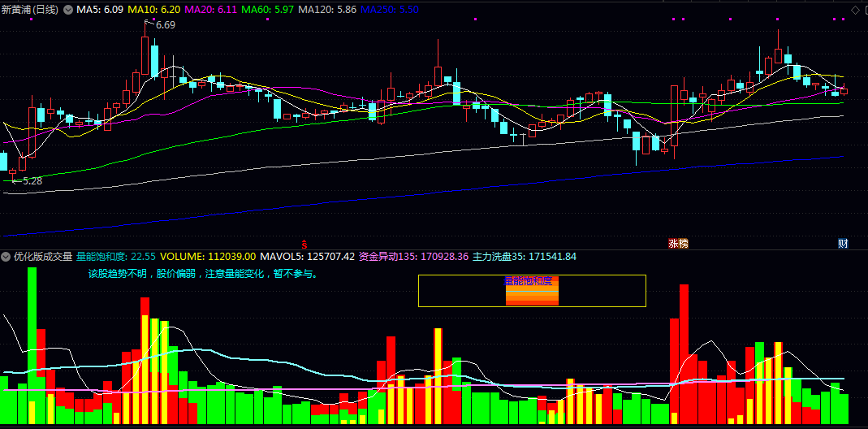This screenshot has height=429, width=868.
Task: Select the MA120: 5.86 indicator label
Action: pyautogui.click(x=327, y=10)
